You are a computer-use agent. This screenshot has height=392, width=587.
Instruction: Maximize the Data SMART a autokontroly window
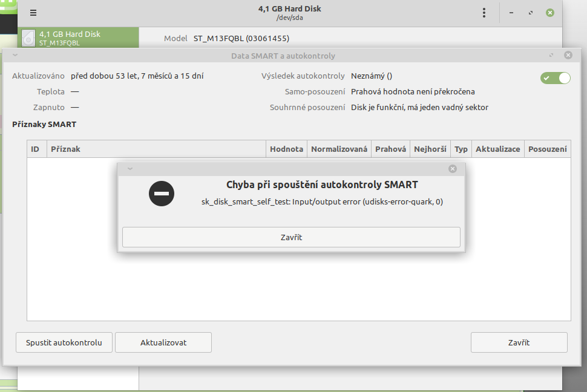point(551,55)
